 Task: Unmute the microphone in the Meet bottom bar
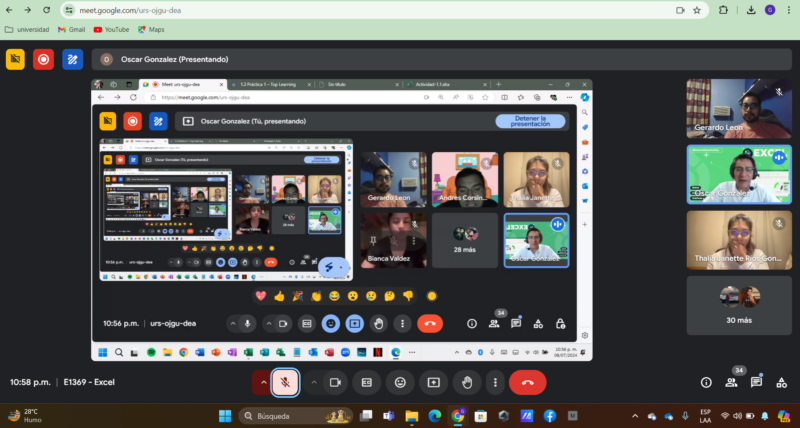285,383
